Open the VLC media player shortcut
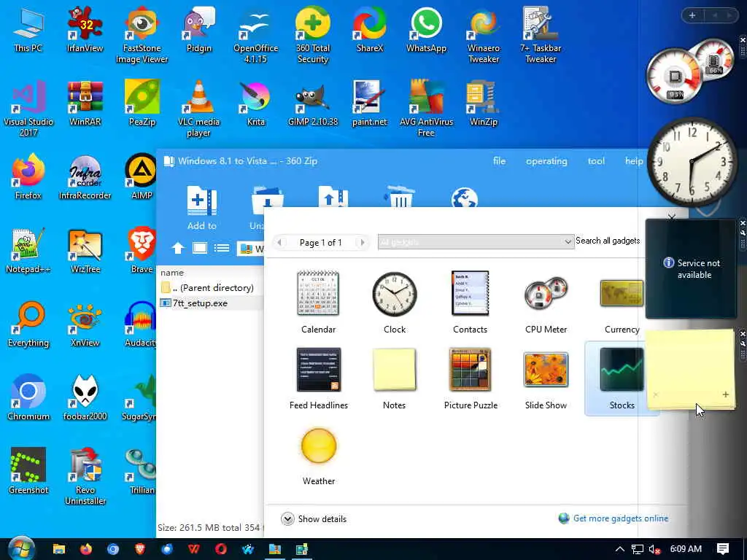Image resolution: width=747 pixels, height=560 pixels. tap(198, 108)
